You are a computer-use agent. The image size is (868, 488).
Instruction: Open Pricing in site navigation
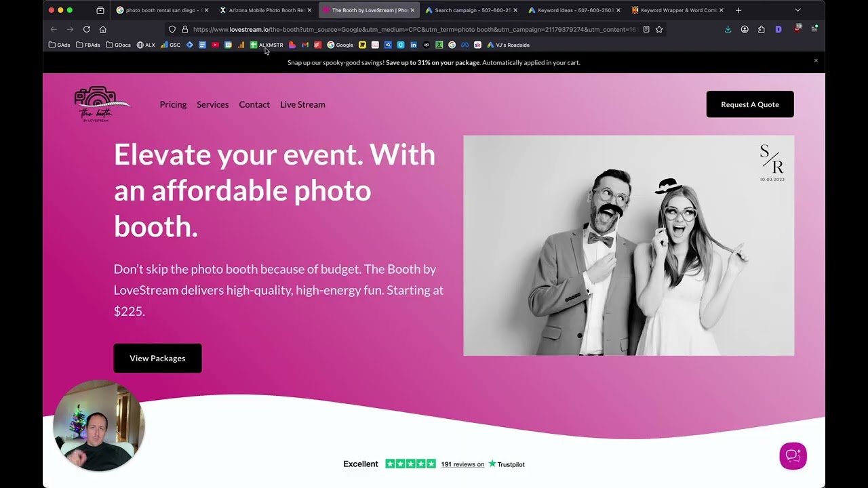click(173, 104)
